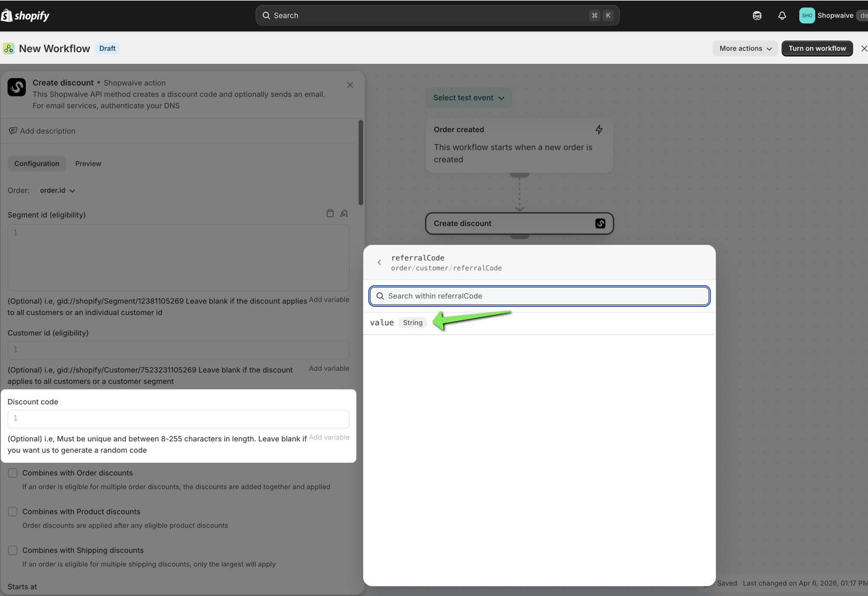Image resolution: width=868 pixels, height=596 pixels.
Task: Expand the order.id dropdown
Action: tap(57, 191)
